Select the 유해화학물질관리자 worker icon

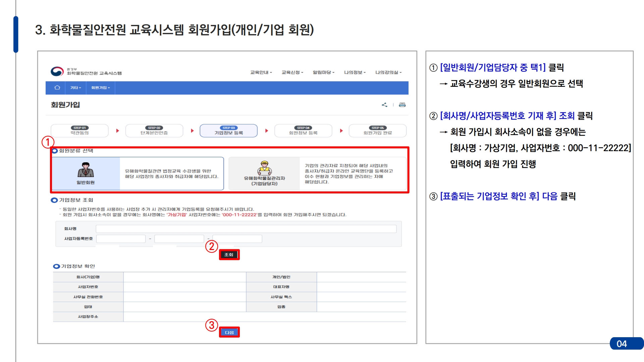tap(264, 168)
